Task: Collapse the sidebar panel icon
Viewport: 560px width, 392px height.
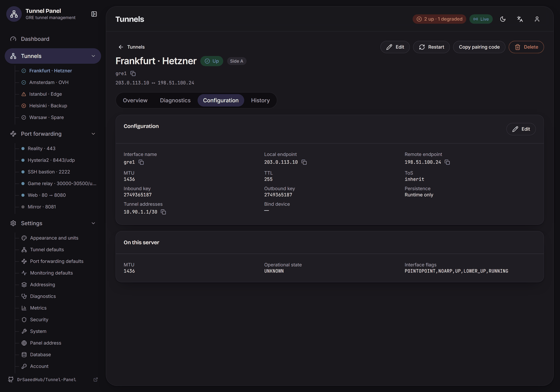Action: point(94,14)
